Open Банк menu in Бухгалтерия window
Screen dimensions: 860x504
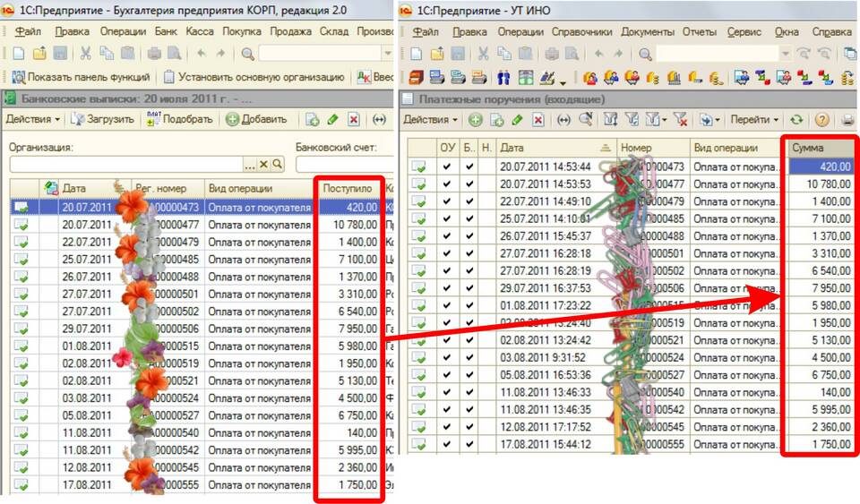[166, 31]
